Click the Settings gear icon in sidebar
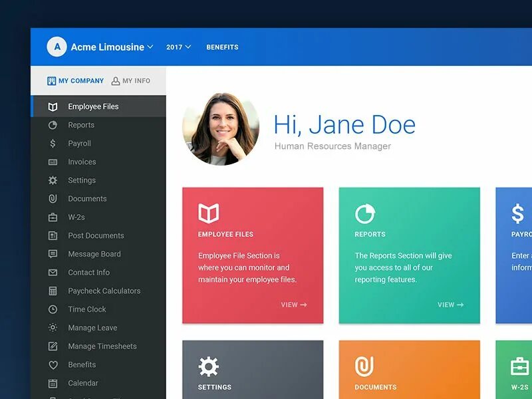This screenshot has width=532, height=399. (x=53, y=180)
